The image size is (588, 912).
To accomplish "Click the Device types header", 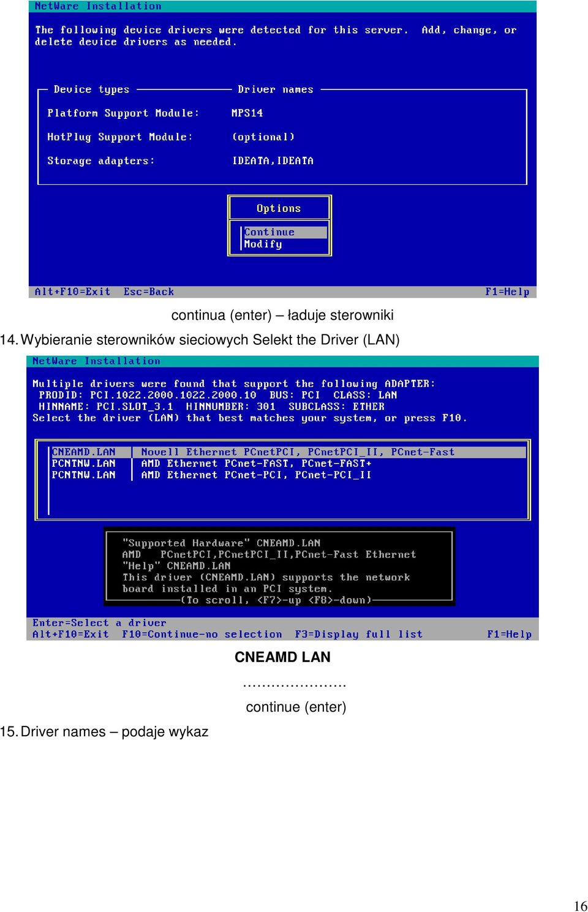I will [91, 89].
